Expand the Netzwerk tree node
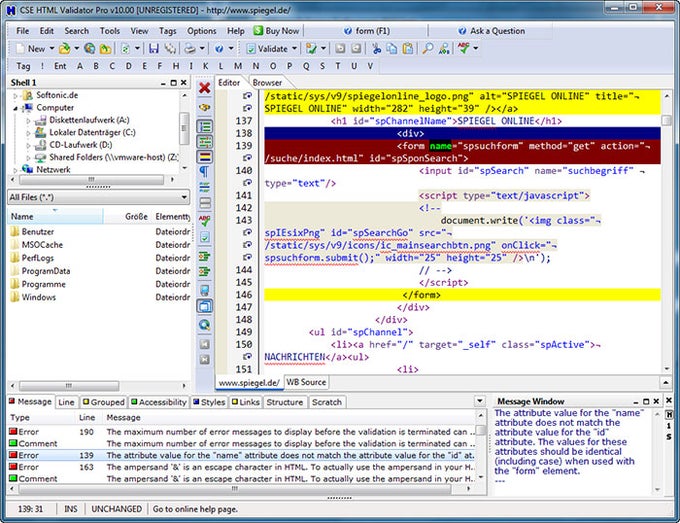Screen dimensions: 680x523 [17, 169]
